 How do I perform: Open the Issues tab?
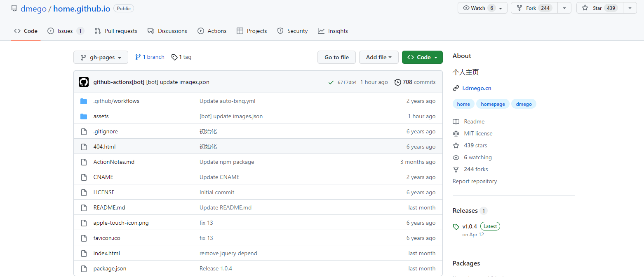[66, 31]
